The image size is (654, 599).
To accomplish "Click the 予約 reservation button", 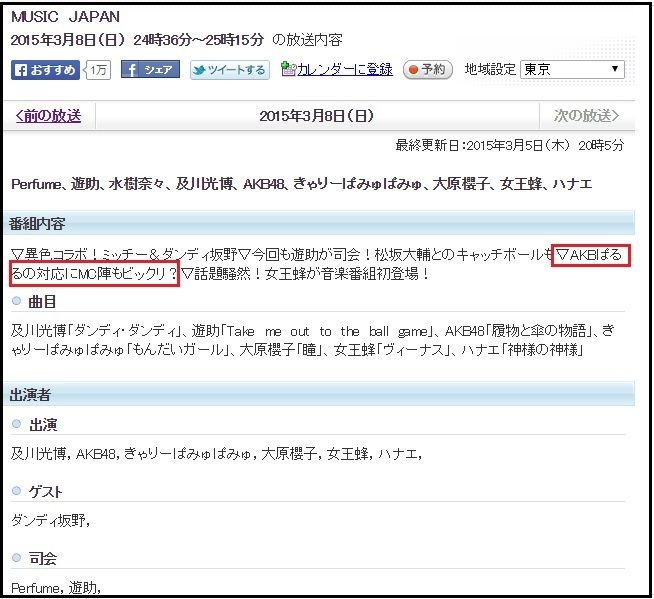I will (x=428, y=69).
